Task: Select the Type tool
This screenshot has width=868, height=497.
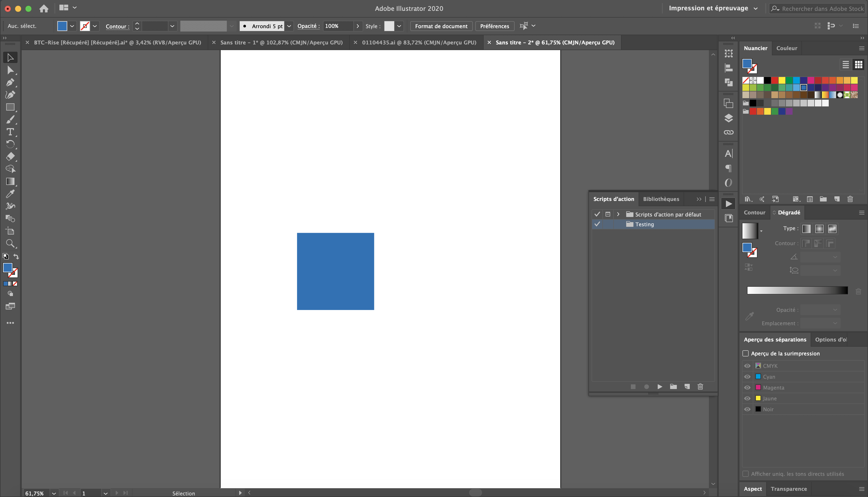Action: [10, 132]
